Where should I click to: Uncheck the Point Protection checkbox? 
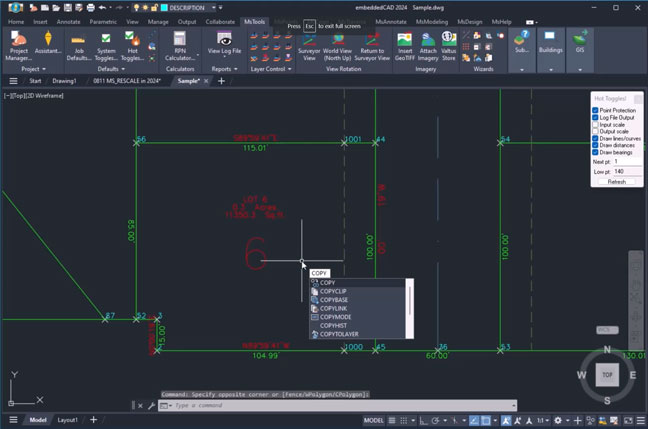pos(596,110)
